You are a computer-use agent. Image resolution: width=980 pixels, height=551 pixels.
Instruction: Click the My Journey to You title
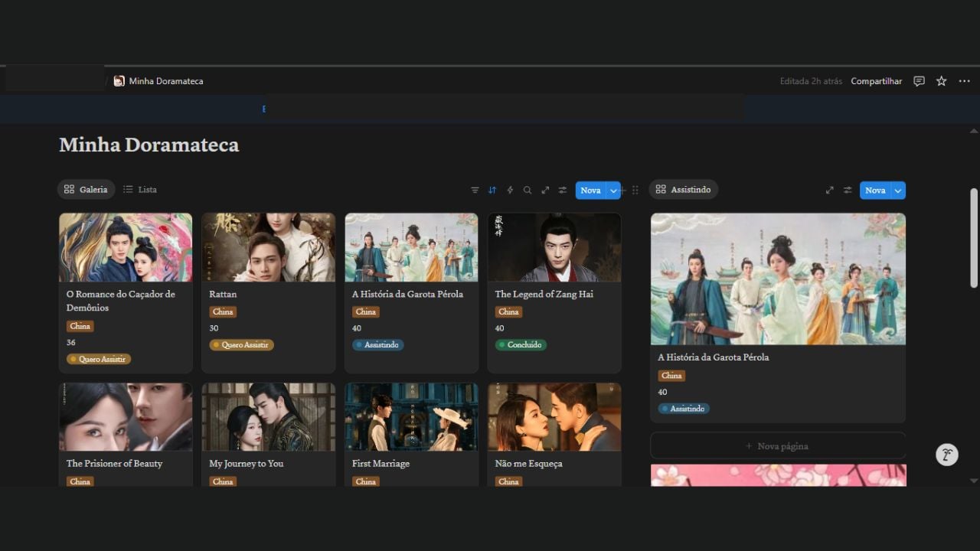(x=247, y=464)
